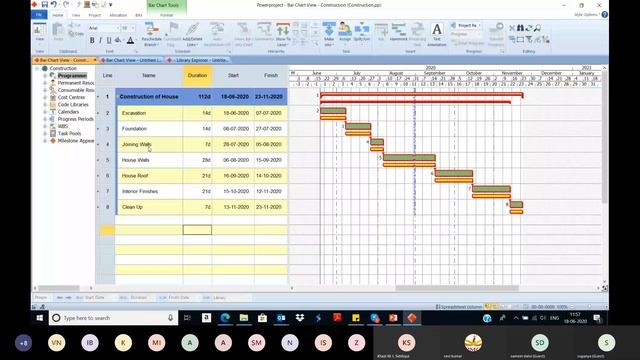Open the Help question mark icon
The image size is (640, 360).
pos(604,14)
